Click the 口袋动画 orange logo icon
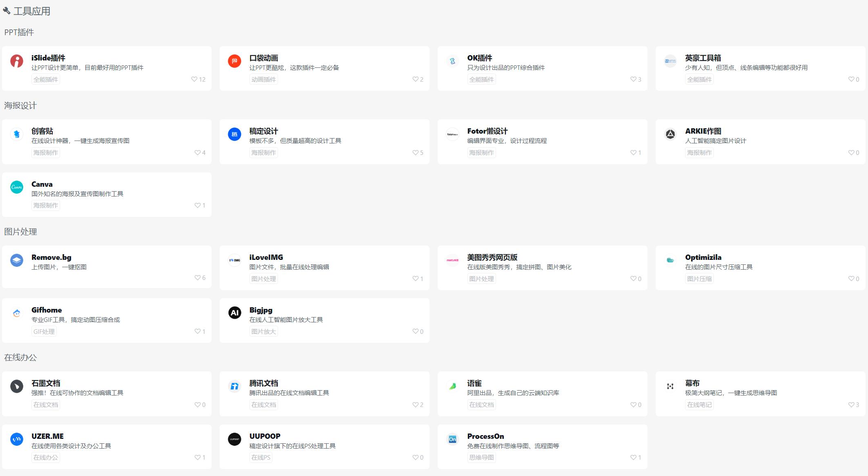Viewport: 868px width, 476px height. click(234, 61)
